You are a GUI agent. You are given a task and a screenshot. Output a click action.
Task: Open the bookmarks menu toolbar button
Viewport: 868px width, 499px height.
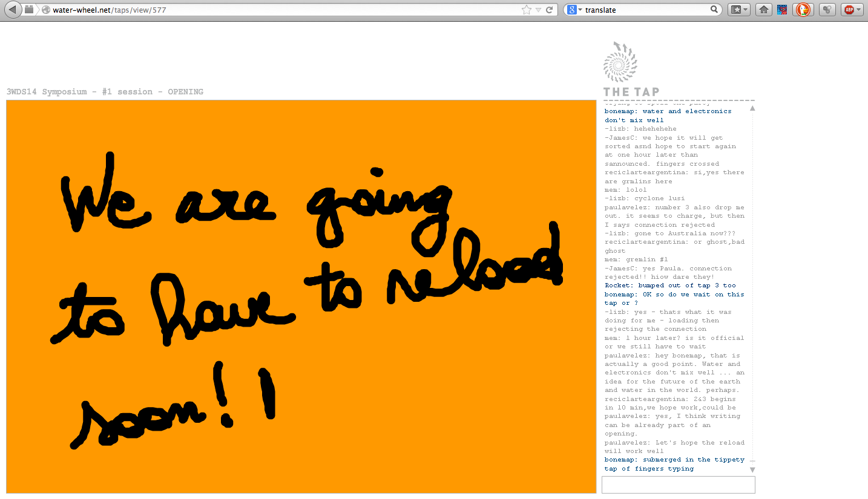(738, 10)
